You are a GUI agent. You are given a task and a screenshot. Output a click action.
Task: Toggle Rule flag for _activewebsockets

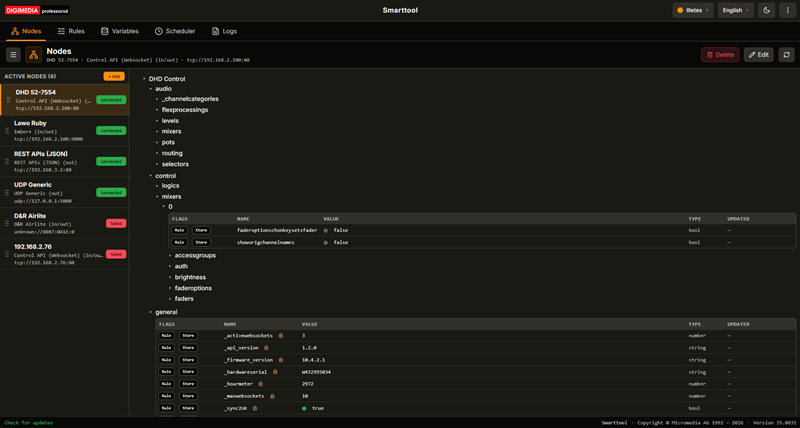click(x=166, y=336)
